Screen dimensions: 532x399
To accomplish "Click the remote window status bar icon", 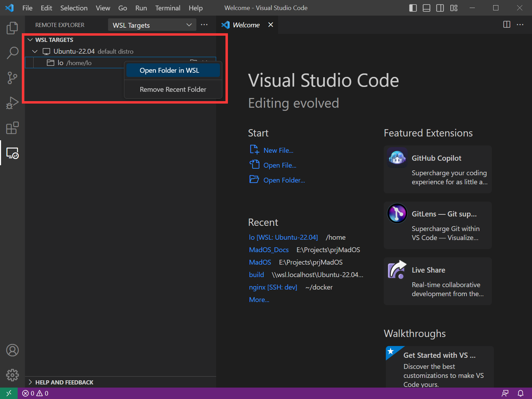I will pyautogui.click(x=9, y=393).
